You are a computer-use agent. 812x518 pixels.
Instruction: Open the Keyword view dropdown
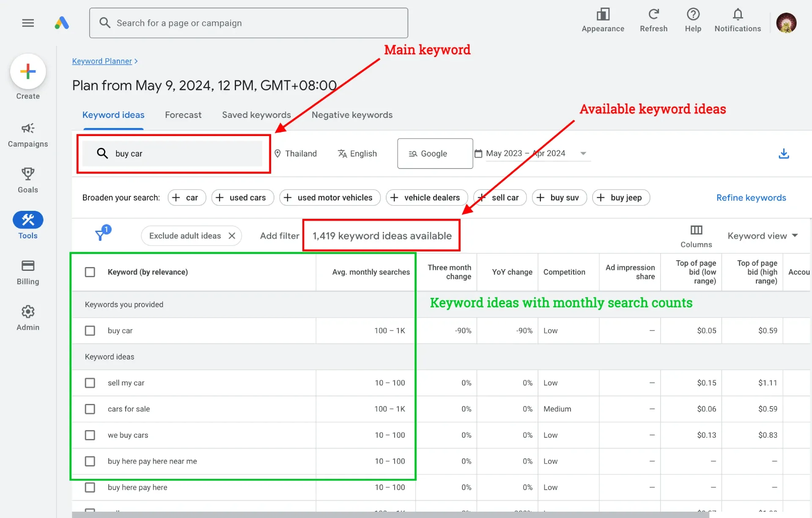point(762,236)
